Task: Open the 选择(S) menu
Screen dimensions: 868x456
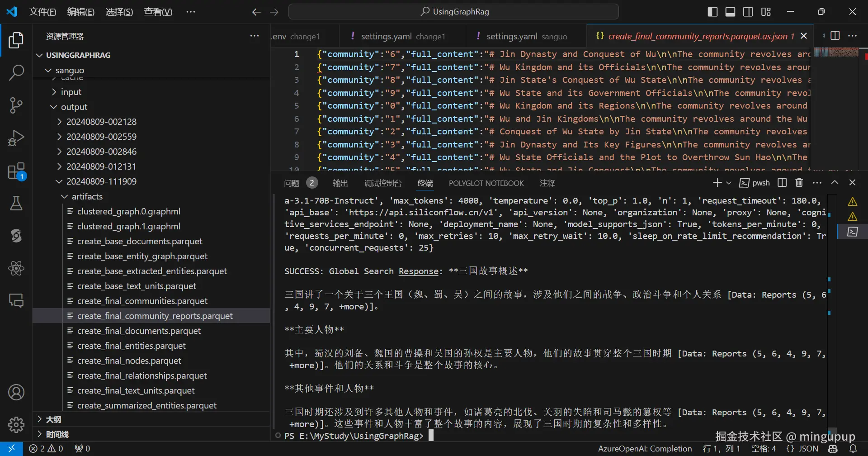Action: (119, 12)
